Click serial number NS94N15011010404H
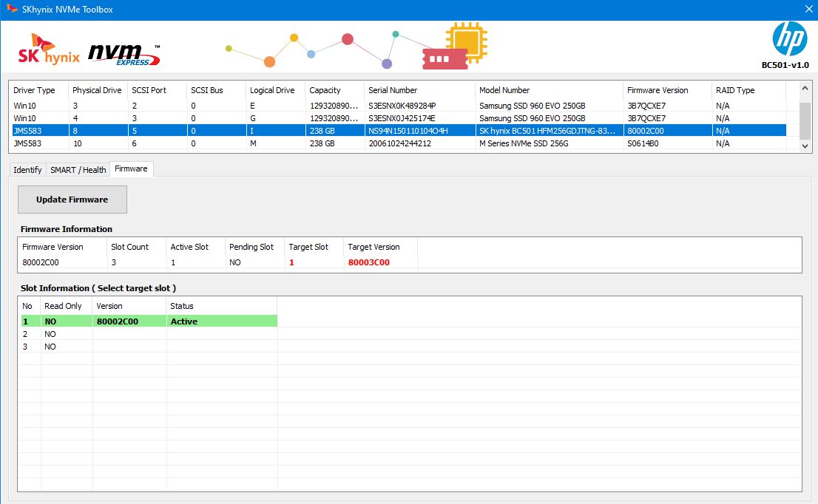818x504 pixels. 408,131
